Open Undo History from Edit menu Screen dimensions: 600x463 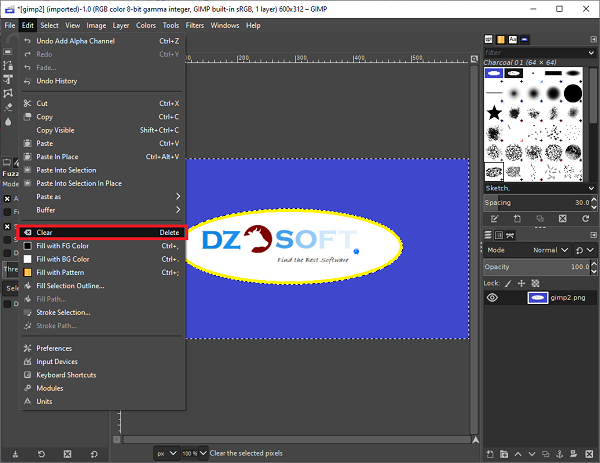(102, 81)
